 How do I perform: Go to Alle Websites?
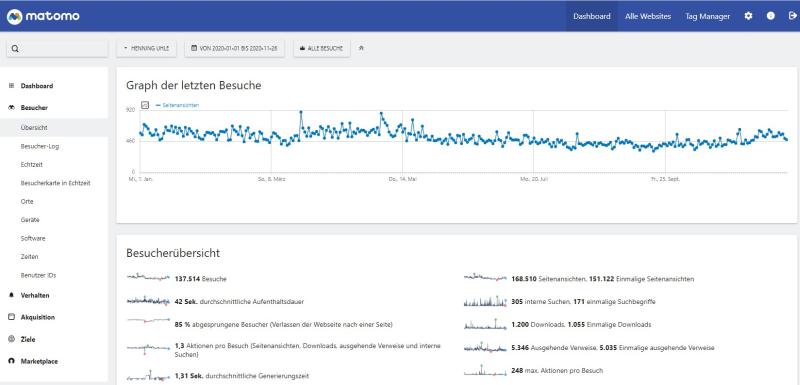pos(647,16)
